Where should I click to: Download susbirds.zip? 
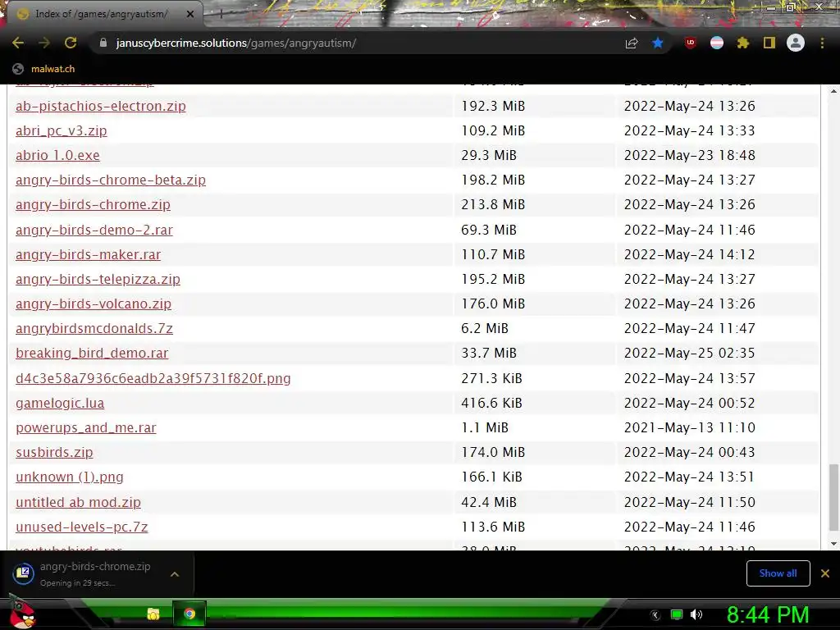tap(54, 452)
